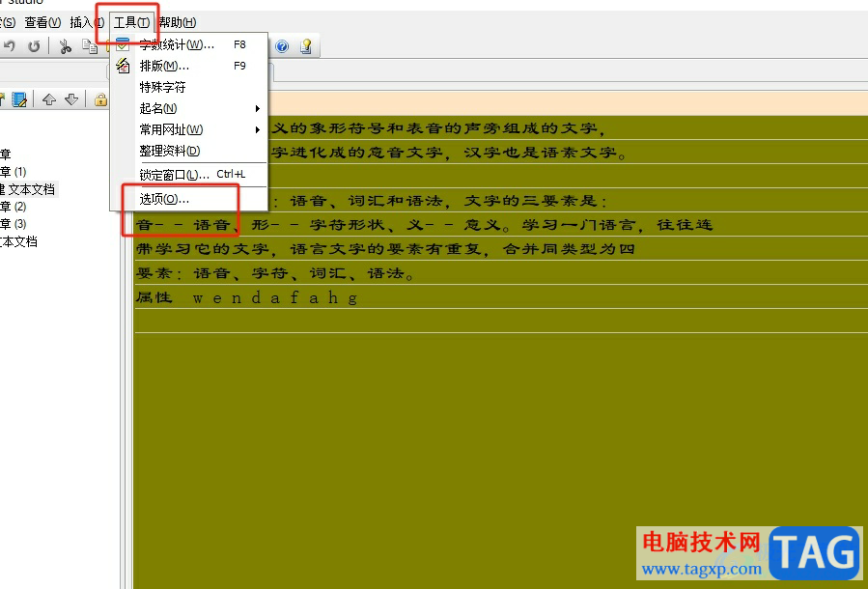The width and height of the screenshot is (868, 589).
Task: Choose 字数统计(W)... from the menu
Action: point(189,44)
